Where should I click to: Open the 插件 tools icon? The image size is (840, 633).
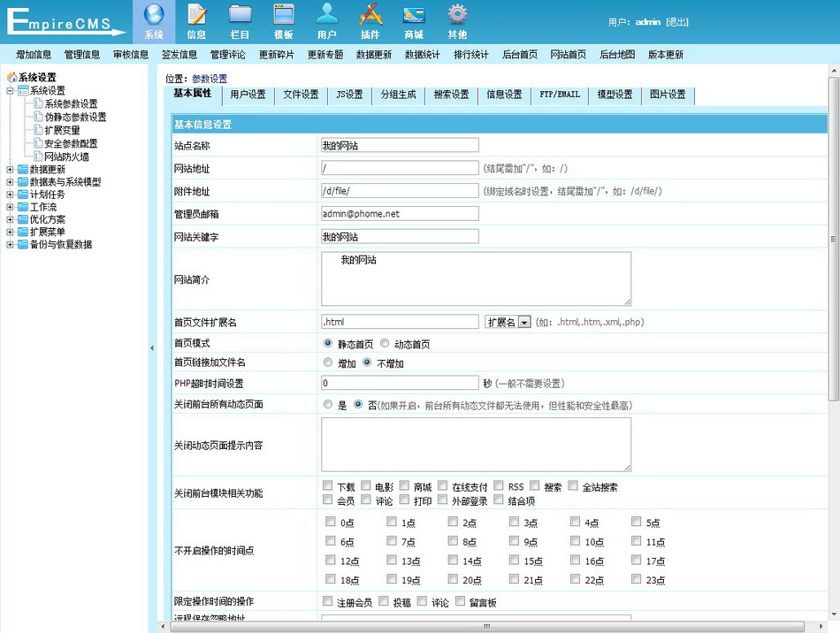[370, 14]
